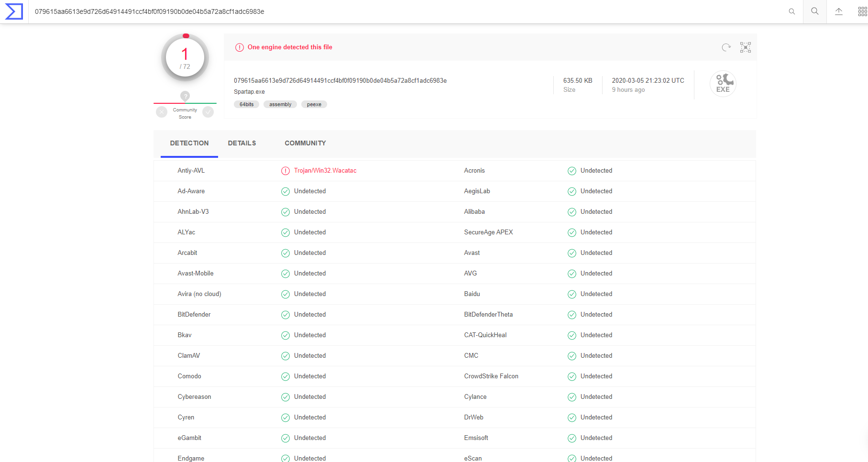Vote harmless with community checkmark icon
This screenshot has width=868, height=462.
pos(208,112)
